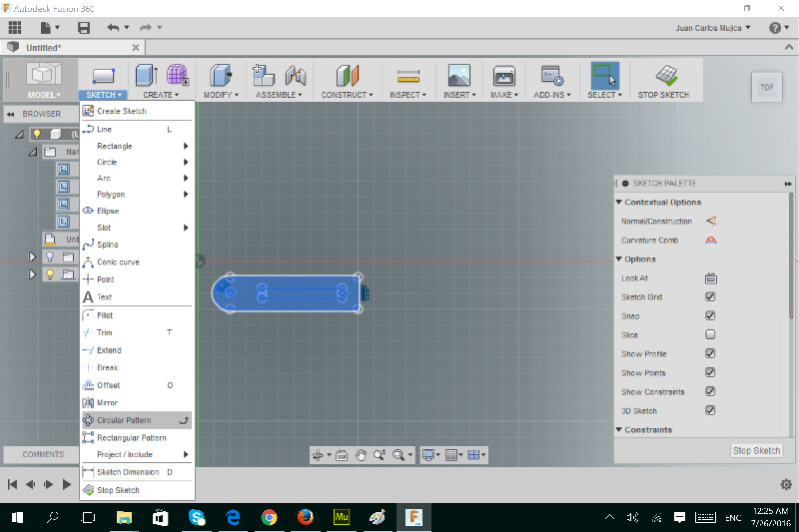
Task: Toggle the Show Points checkbox
Action: (710, 372)
